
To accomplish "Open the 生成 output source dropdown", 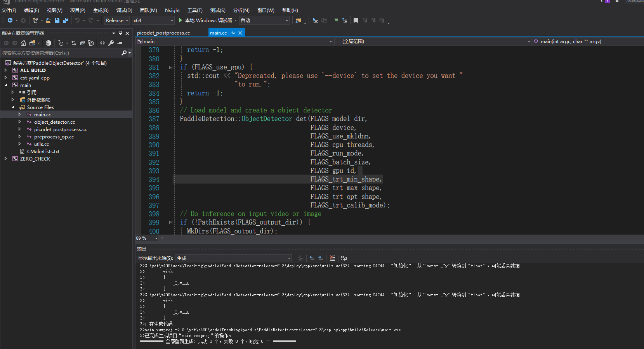I will click(x=234, y=258).
